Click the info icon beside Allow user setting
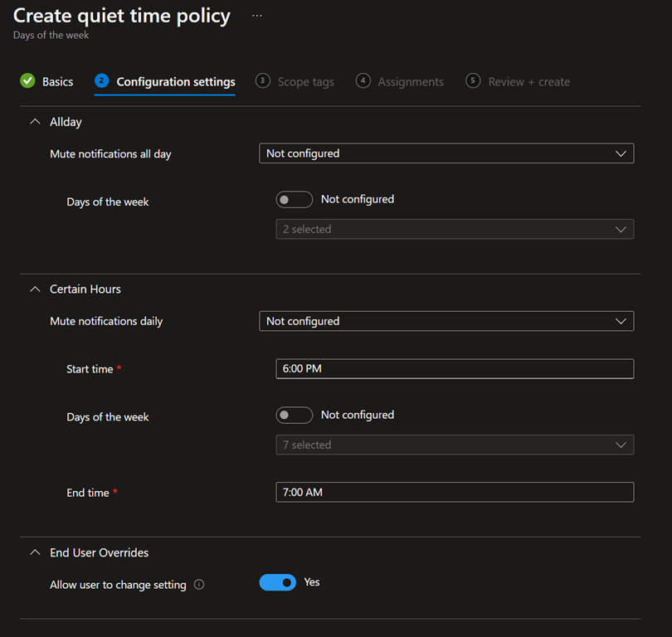 [x=199, y=585]
